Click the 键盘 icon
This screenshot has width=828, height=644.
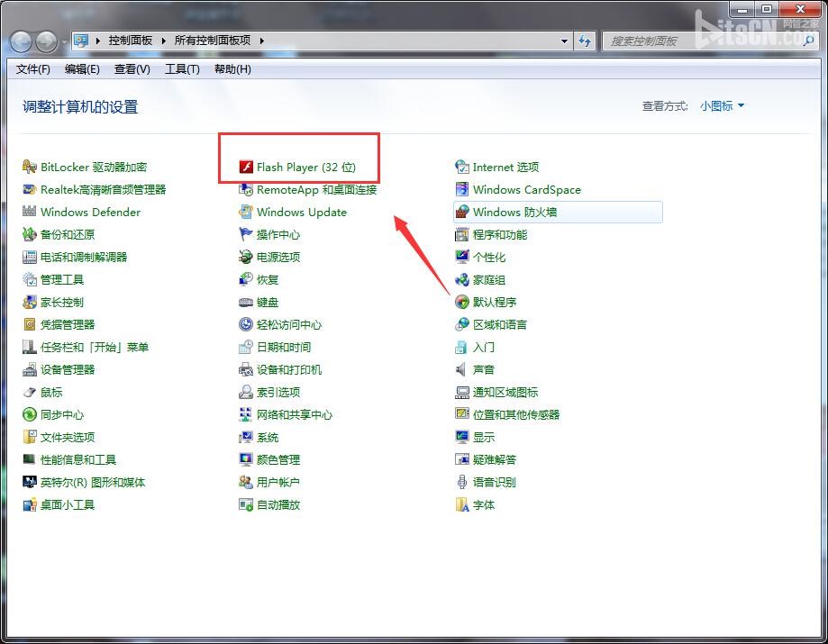(246, 302)
